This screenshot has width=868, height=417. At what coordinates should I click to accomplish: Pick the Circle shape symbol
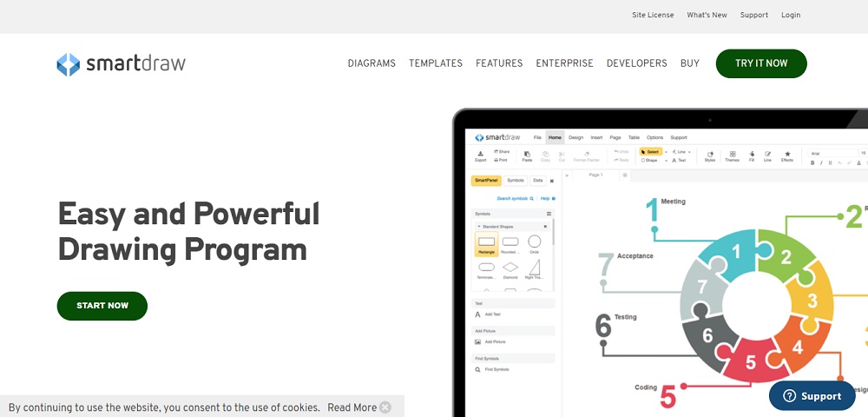(x=535, y=242)
